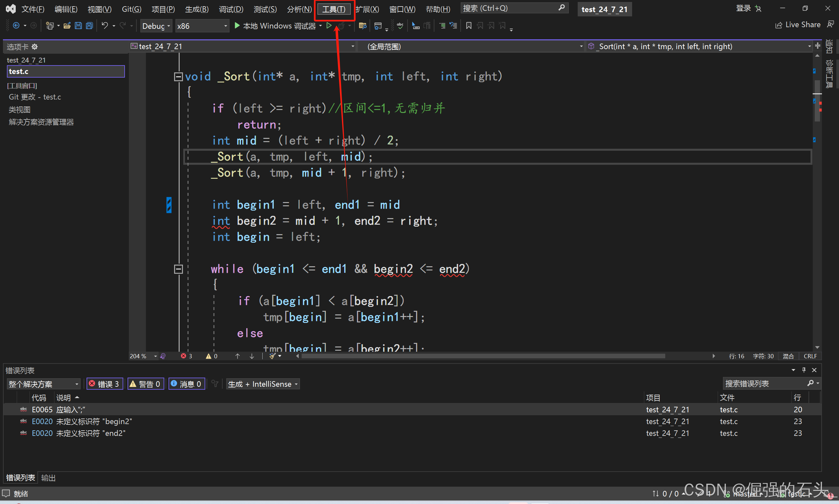Click Live Share icon

(x=778, y=25)
